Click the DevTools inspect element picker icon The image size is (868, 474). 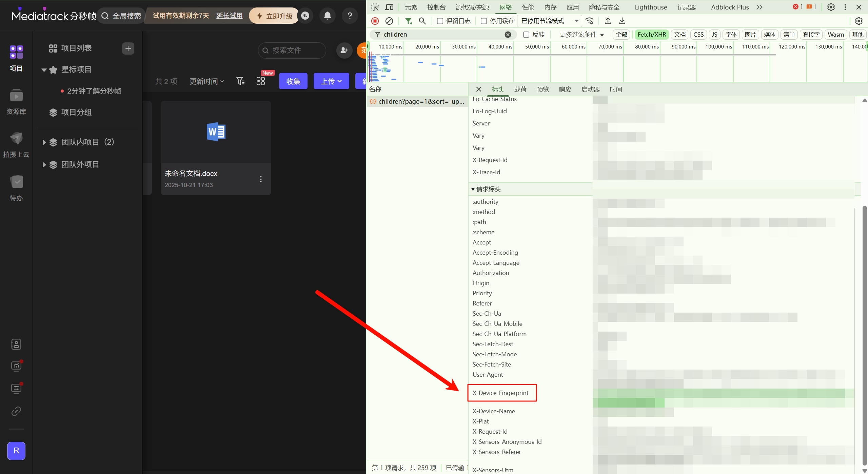(x=375, y=7)
